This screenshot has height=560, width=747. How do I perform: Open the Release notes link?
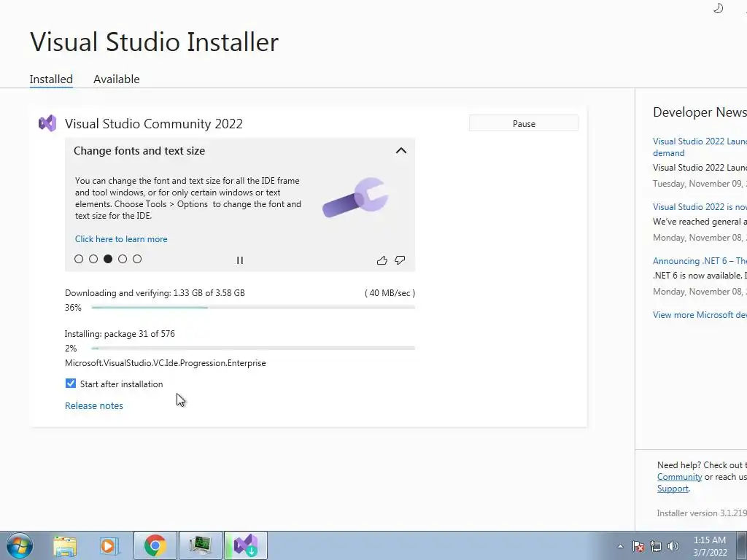[x=94, y=405]
